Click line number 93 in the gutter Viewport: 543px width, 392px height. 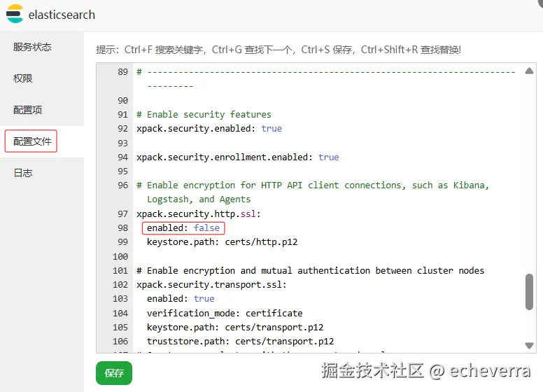click(122, 143)
